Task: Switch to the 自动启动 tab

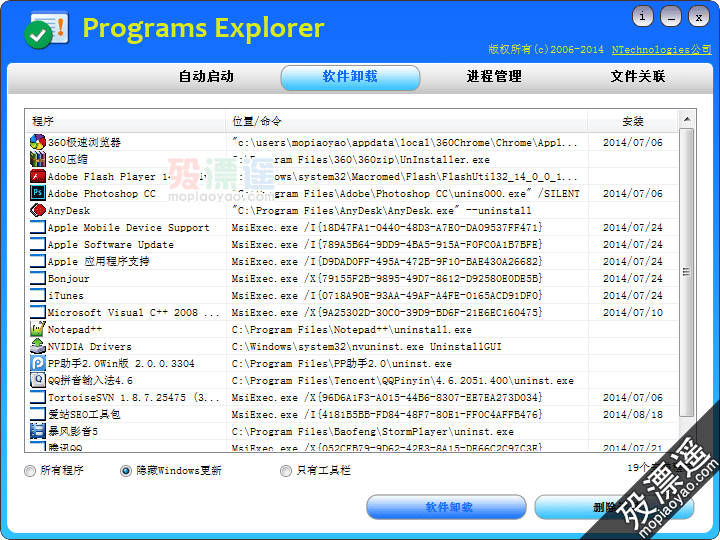Action: 206,76
